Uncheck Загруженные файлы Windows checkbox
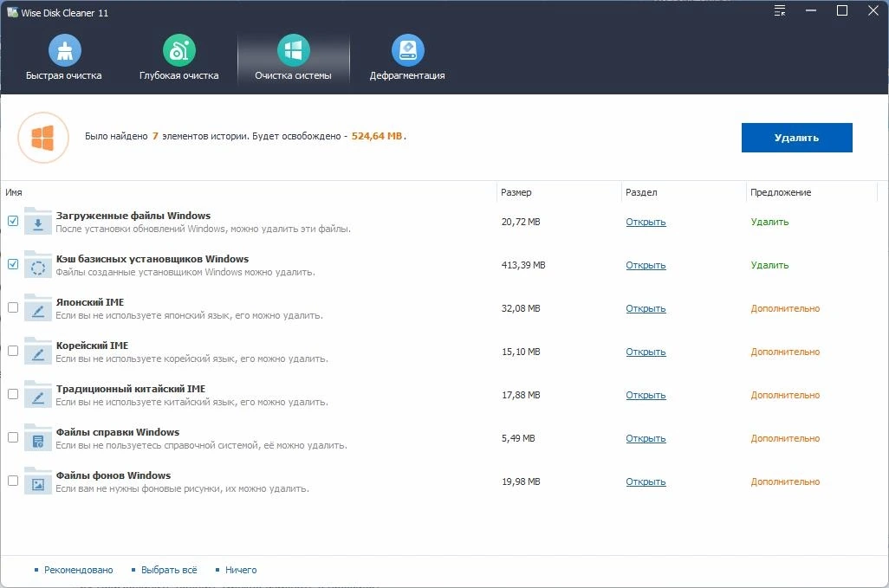Viewport: 889px width, 588px height. [13, 221]
